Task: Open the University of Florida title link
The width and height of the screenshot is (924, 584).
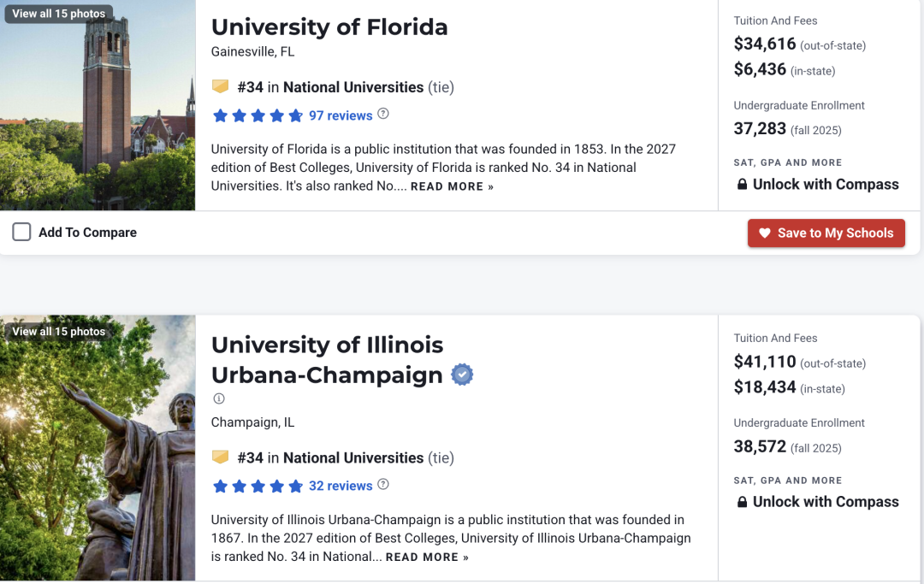Action: [x=329, y=27]
